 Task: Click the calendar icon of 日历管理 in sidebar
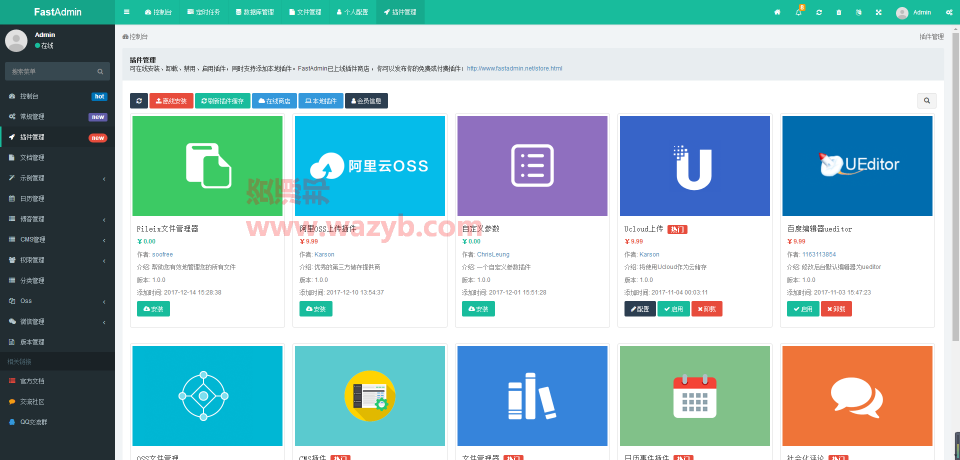12,199
